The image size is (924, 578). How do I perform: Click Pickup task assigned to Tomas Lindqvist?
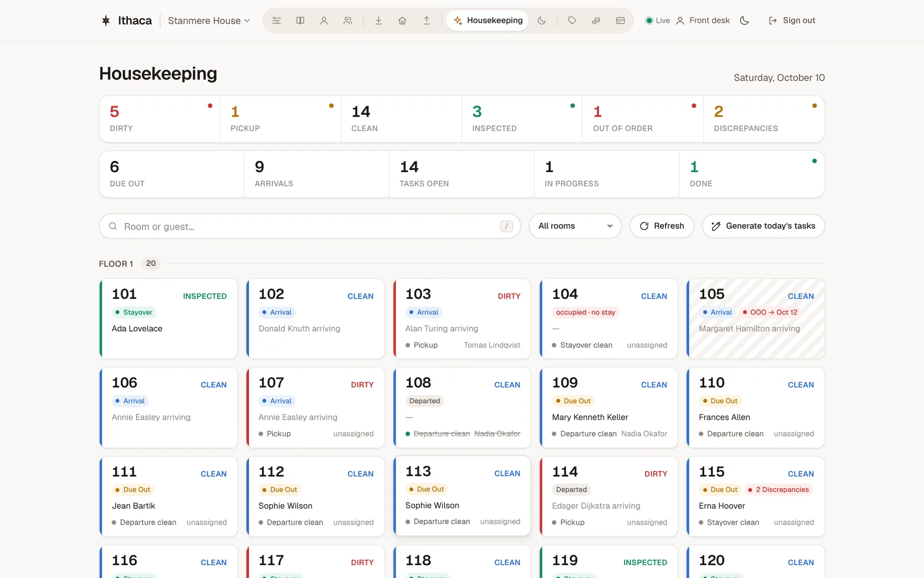coord(463,345)
